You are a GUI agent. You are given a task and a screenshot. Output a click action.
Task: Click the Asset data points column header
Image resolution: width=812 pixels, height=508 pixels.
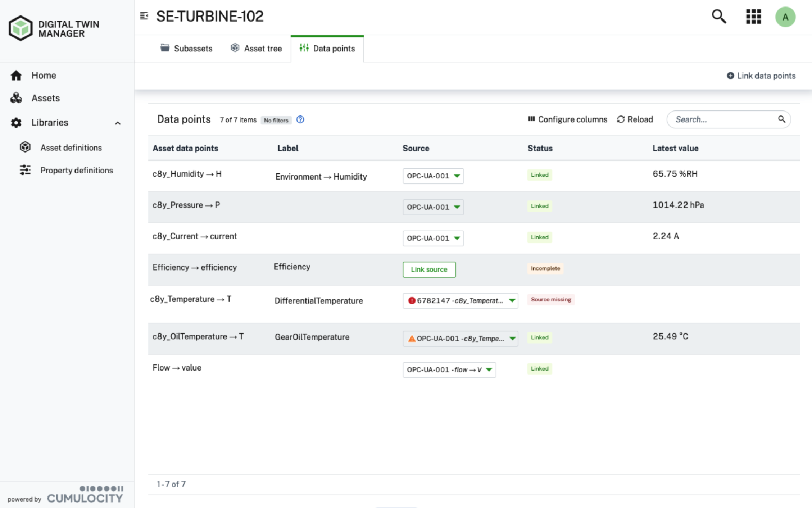pos(185,148)
